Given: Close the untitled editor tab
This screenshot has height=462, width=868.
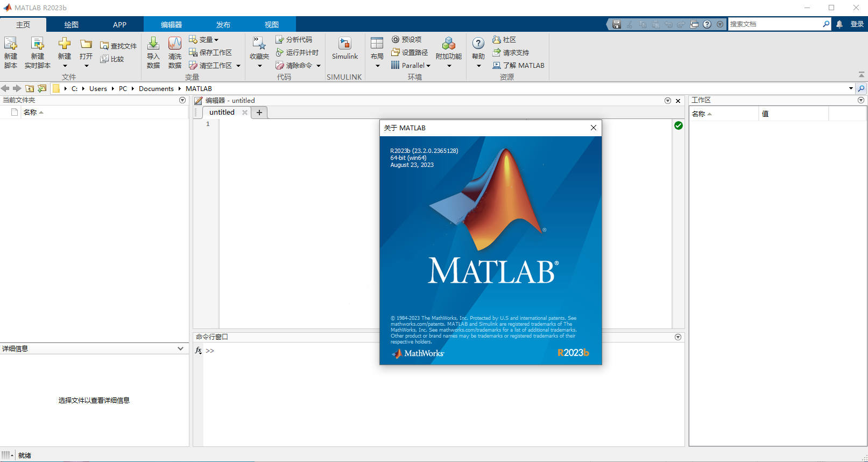Looking at the screenshot, I should [245, 113].
